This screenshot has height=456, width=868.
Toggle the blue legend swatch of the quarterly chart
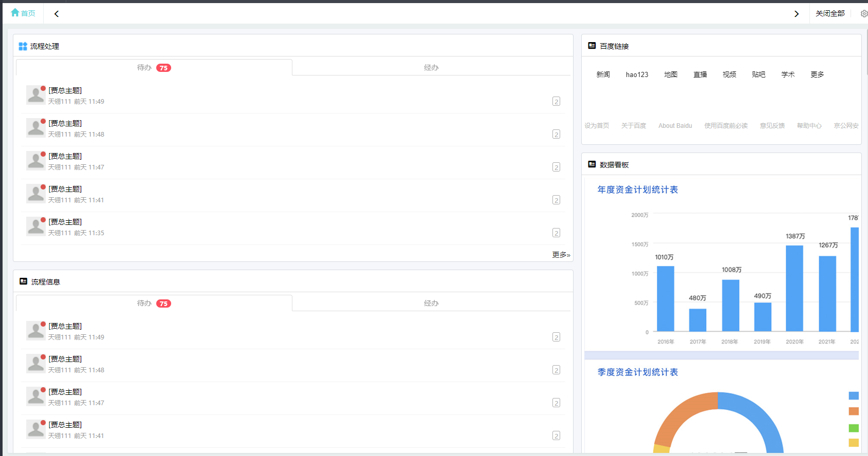[854, 395]
